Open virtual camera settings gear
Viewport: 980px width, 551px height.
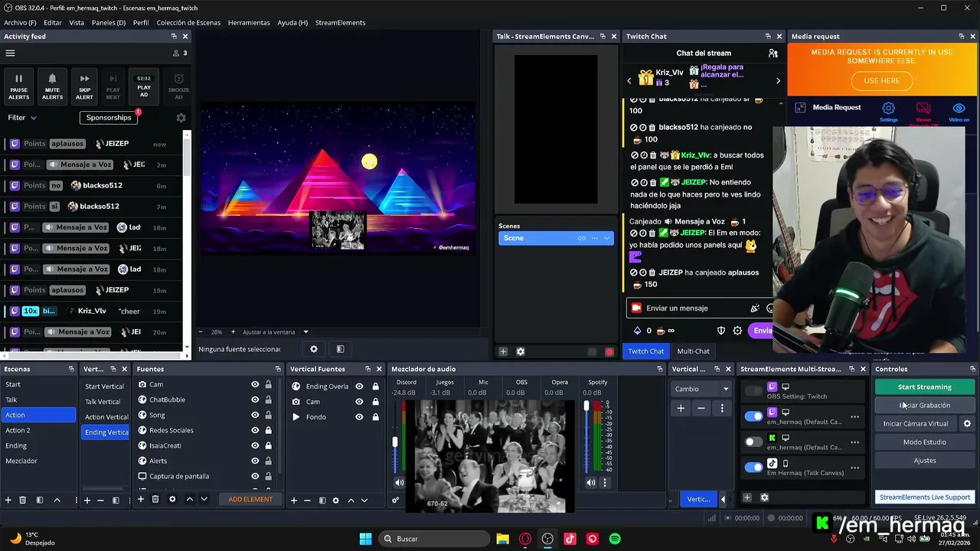[x=967, y=423]
